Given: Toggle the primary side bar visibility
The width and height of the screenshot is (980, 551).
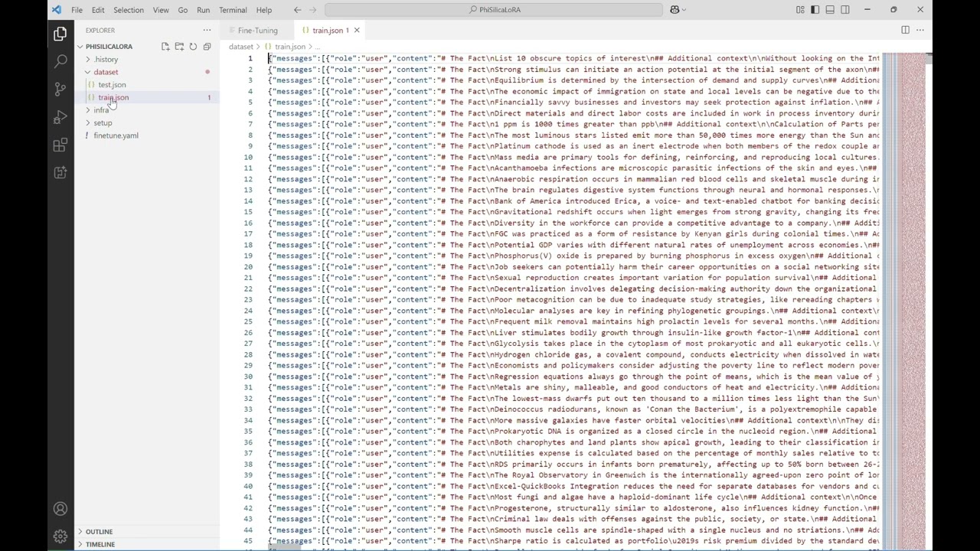Looking at the screenshot, I should click(815, 10).
